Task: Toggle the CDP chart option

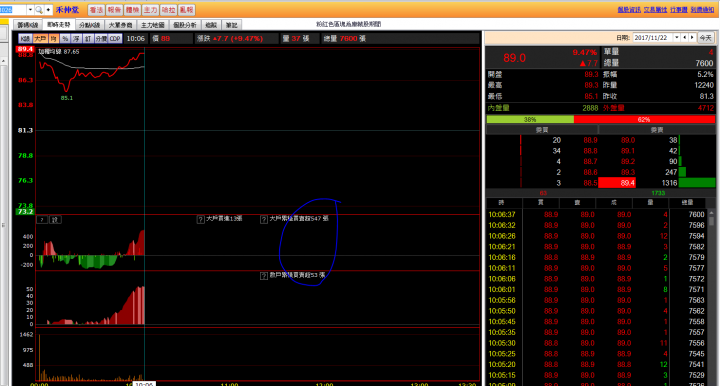Action: pos(115,39)
